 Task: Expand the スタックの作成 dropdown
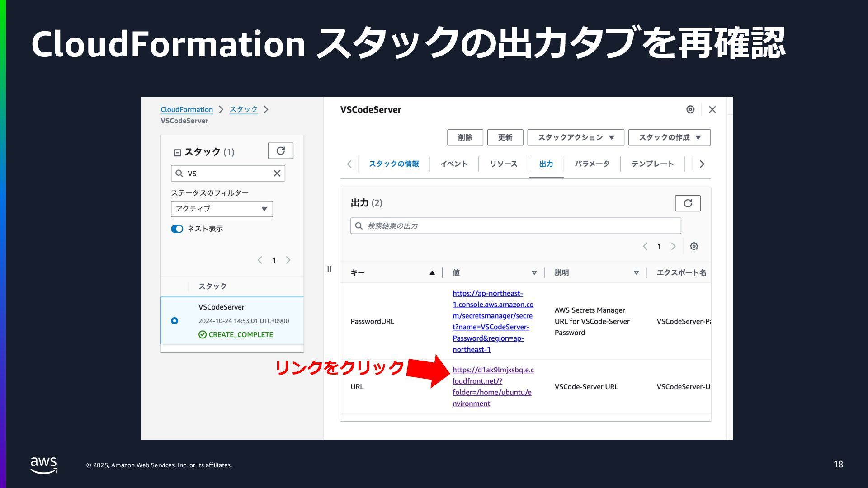(669, 137)
